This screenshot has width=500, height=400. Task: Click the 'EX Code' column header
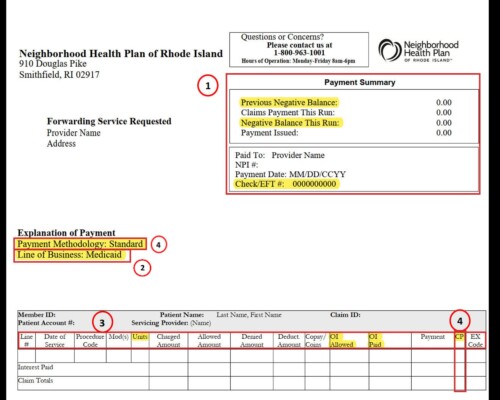475,341
